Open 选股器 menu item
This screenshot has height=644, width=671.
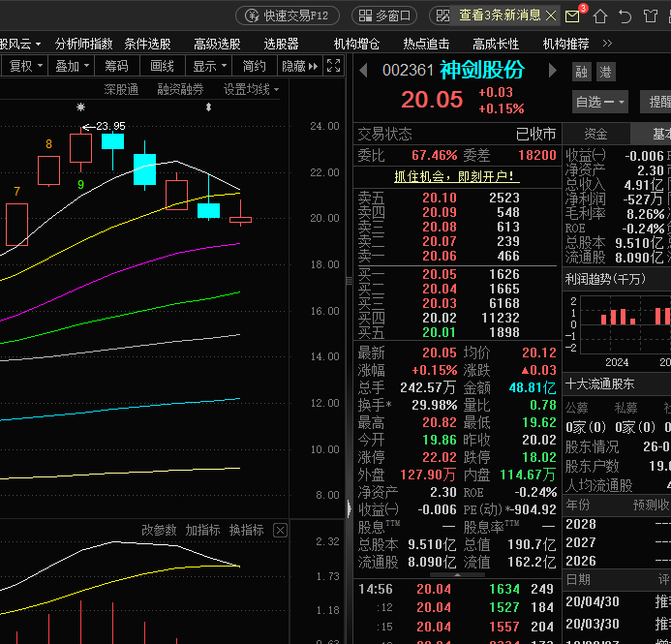281,44
